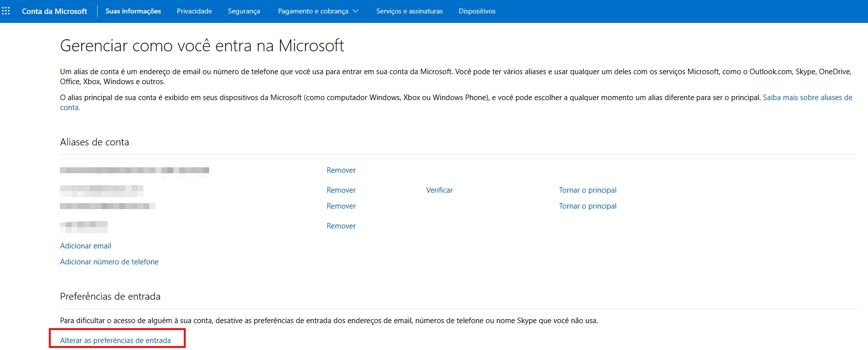Click Remover for the third alias
Viewport: 868px width, 350px height.
341,206
